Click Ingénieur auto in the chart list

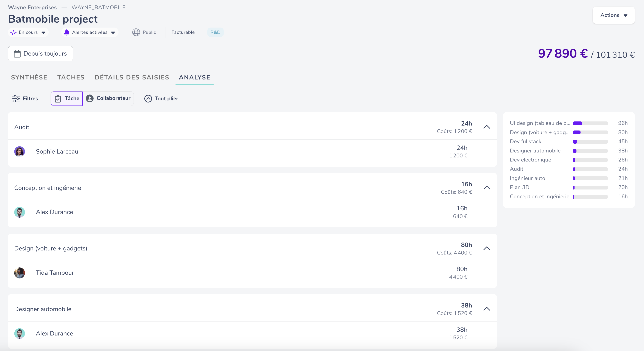click(x=527, y=178)
